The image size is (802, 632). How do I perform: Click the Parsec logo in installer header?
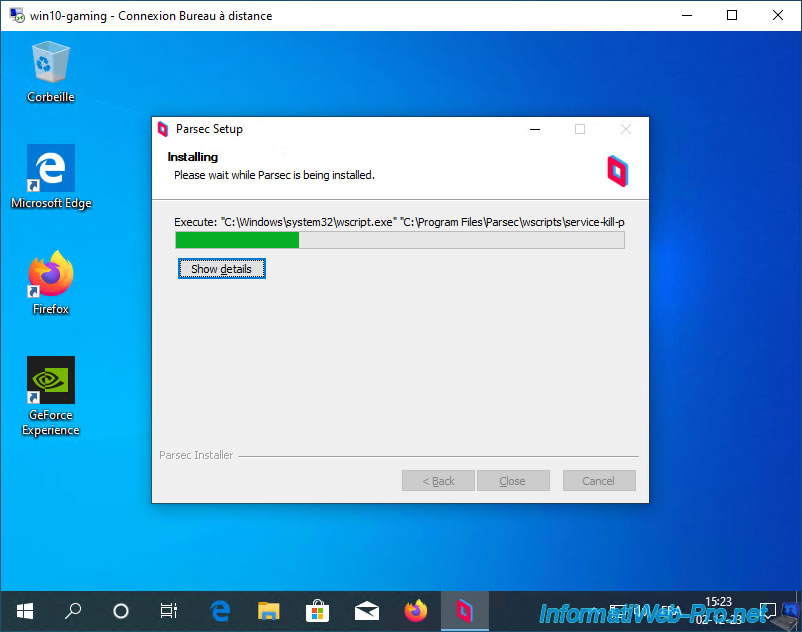(617, 171)
